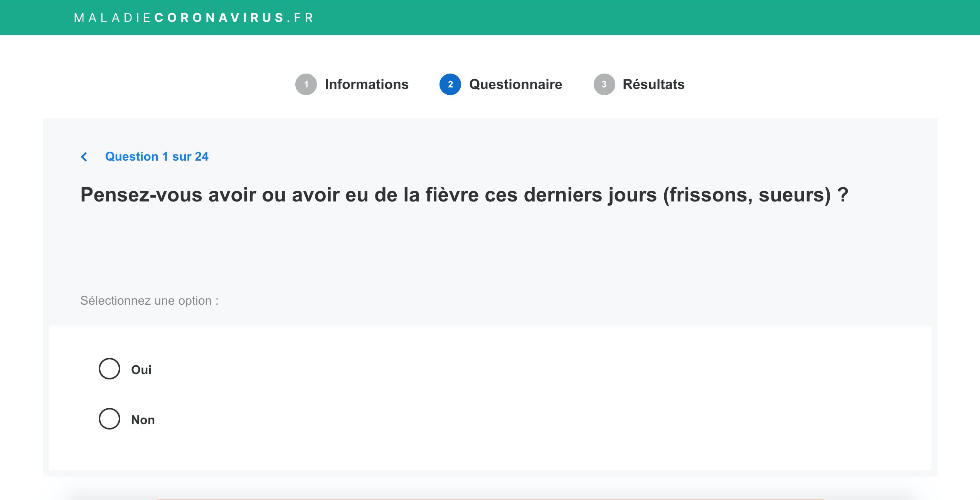This screenshot has width=980, height=500.
Task: Switch to the "Questionnaire" step label
Action: pos(515,84)
